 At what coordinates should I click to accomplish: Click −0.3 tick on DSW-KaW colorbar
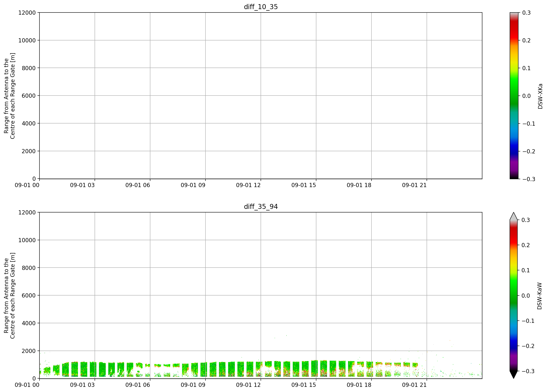point(528,371)
